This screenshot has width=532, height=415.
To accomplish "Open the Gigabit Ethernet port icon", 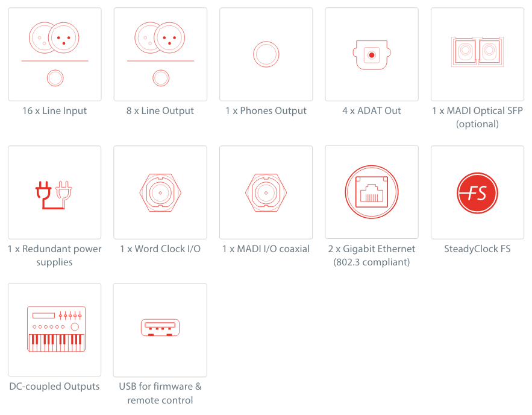I will click(372, 192).
